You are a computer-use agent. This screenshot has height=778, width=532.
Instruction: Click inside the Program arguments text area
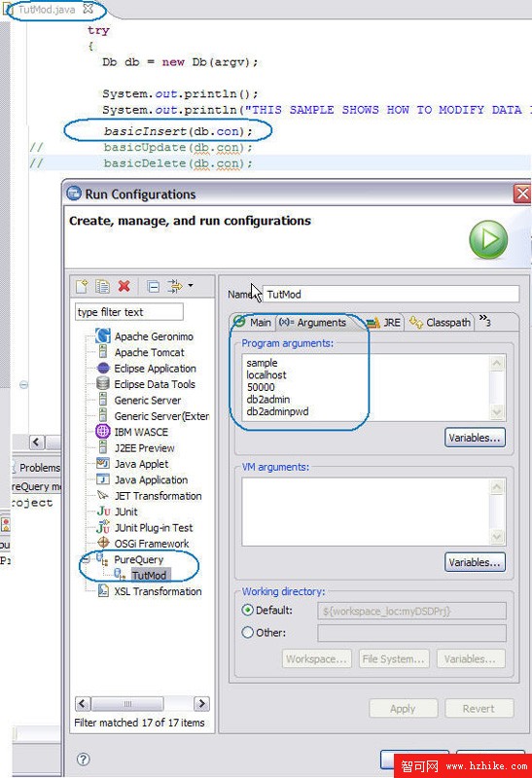click(x=367, y=387)
